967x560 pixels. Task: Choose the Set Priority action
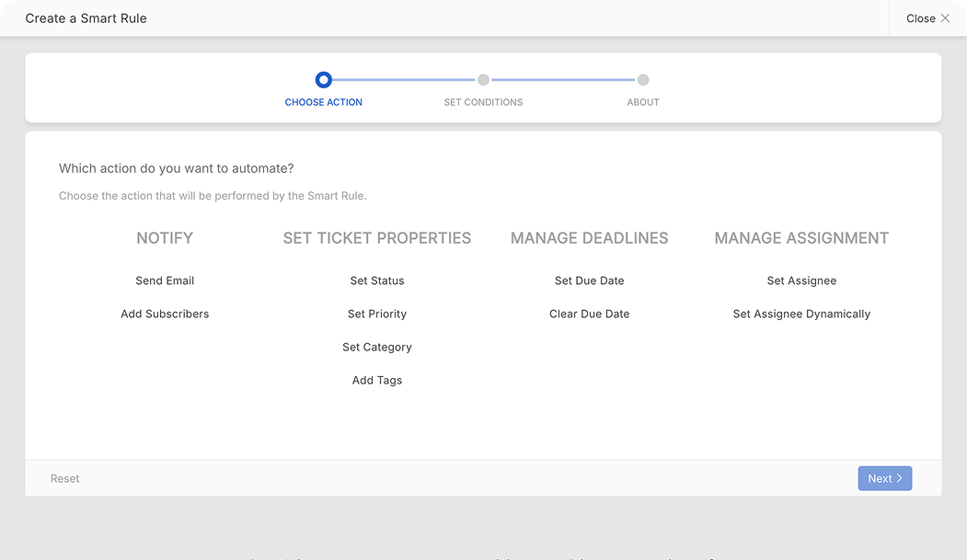(377, 314)
